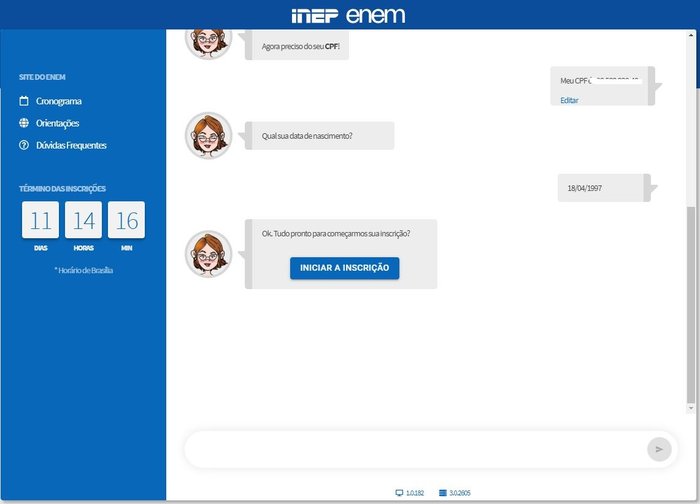This screenshot has height=504, width=700.
Task: Click the scrollbar down arrow
Action: (691, 408)
